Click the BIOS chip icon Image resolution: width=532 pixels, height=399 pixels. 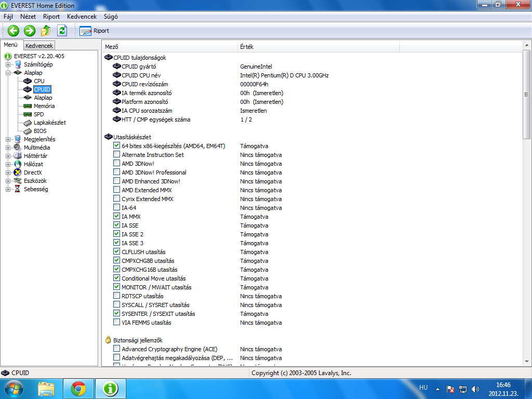(28, 131)
